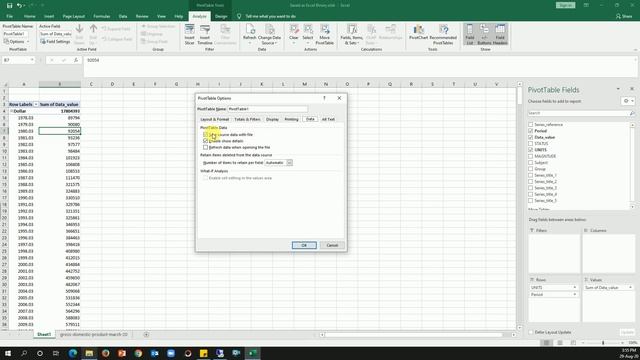Switch to Totals & Filters tab

[x=247, y=119]
